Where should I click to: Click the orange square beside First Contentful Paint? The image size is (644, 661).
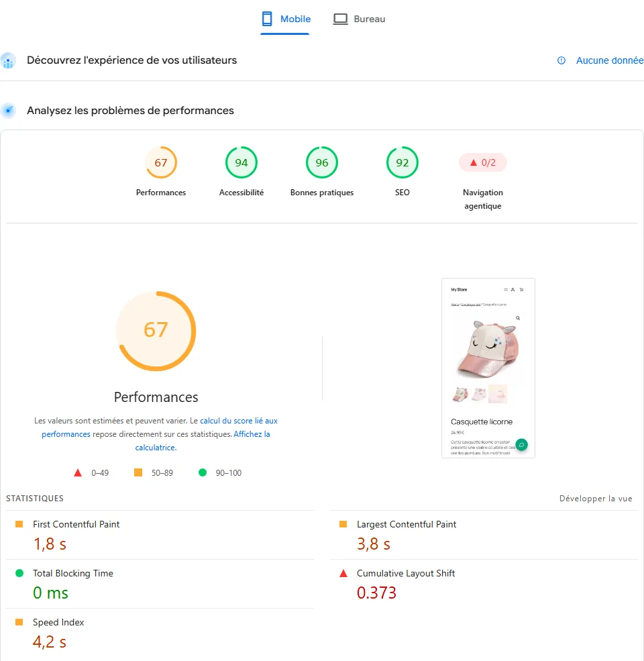(19, 524)
